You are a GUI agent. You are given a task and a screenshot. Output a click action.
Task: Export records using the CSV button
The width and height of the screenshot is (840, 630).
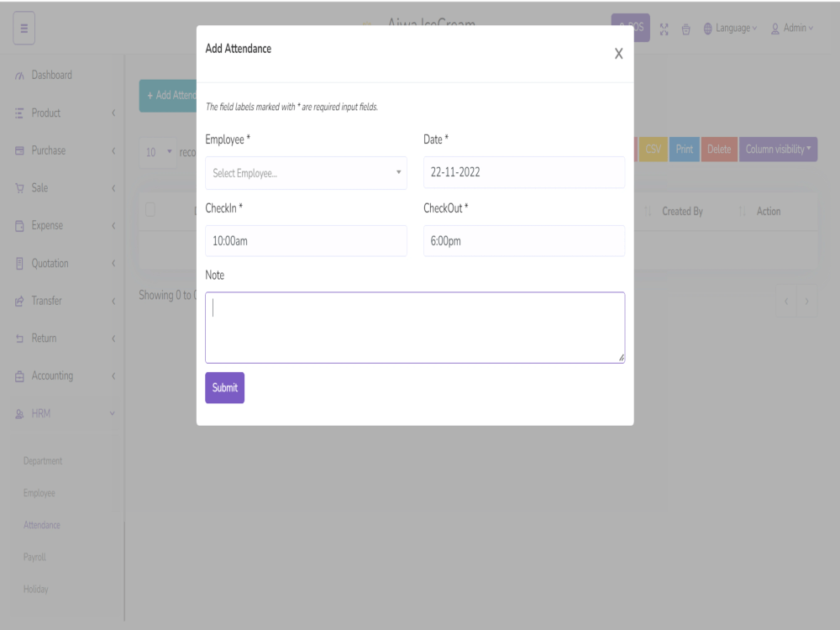click(653, 149)
